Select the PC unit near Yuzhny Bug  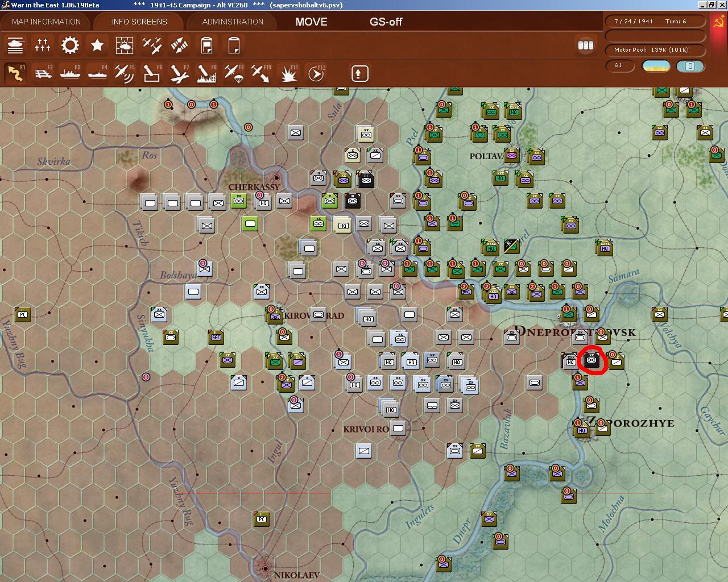(23, 314)
